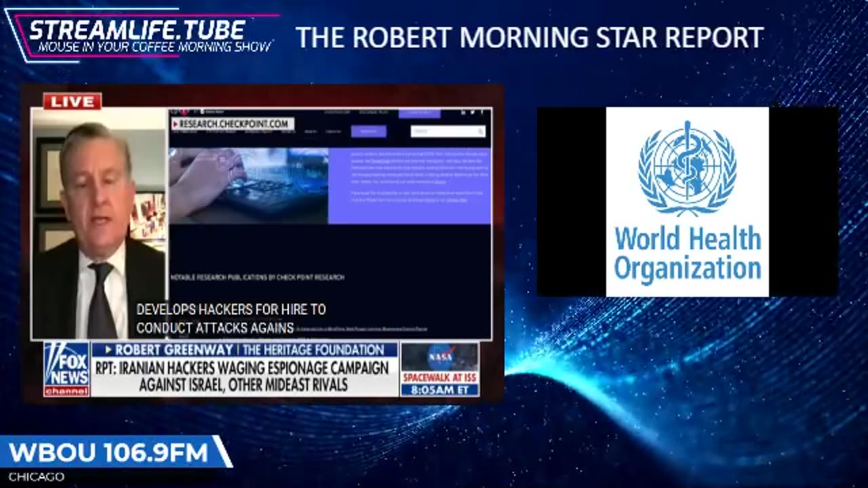Click the purple text panel on Check Point page
This screenshot has height=488, width=868.
coord(409,184)
